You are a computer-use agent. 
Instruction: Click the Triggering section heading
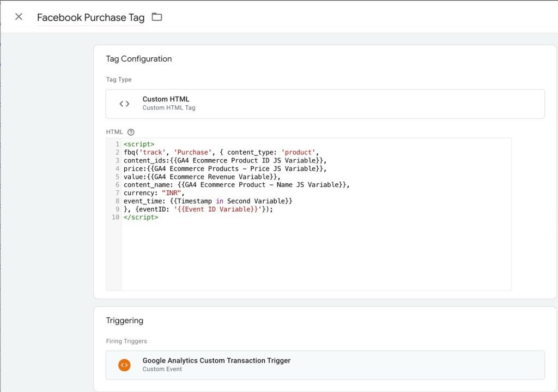(x=125, y=321)
